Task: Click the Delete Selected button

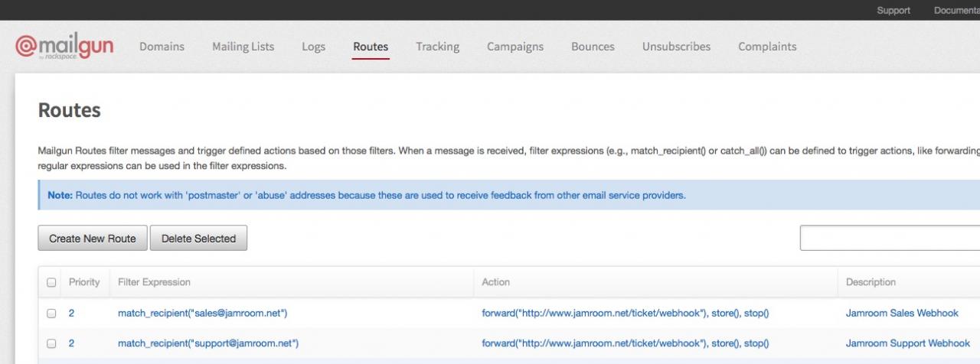Action: (x=198, y=239)
